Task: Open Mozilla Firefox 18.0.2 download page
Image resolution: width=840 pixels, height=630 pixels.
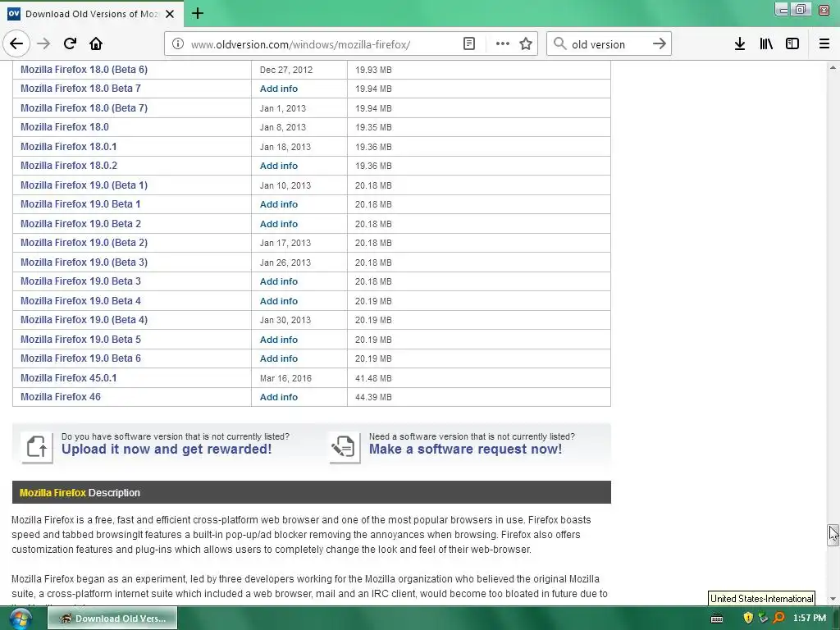Action: [x=69, y=166]
